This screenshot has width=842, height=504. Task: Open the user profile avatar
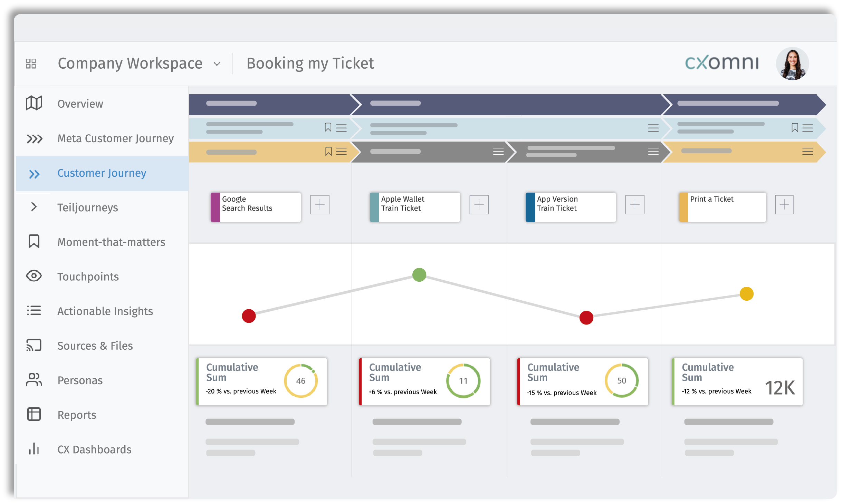792,64
